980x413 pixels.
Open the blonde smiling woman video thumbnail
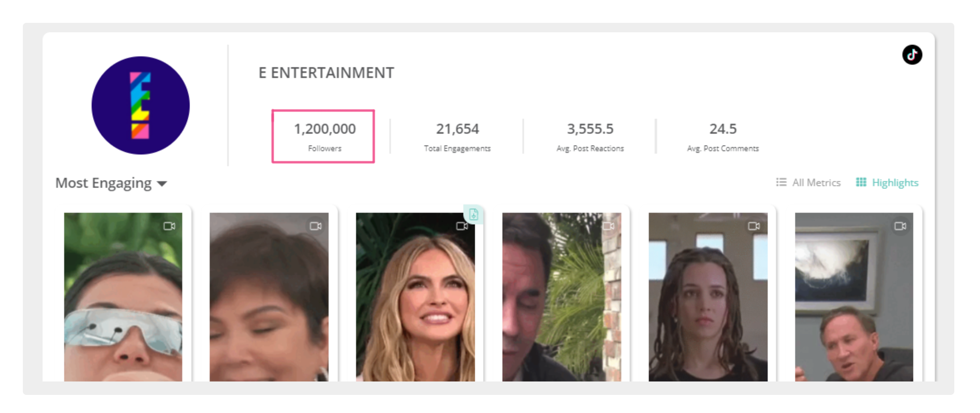pos(415,297)
